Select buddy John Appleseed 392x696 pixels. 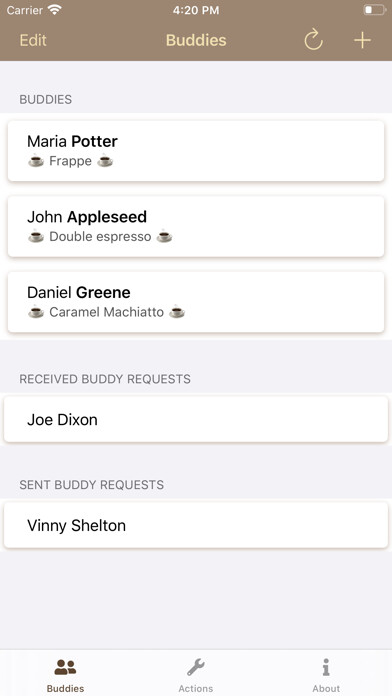pyautogui.click(x=196, y=226)
